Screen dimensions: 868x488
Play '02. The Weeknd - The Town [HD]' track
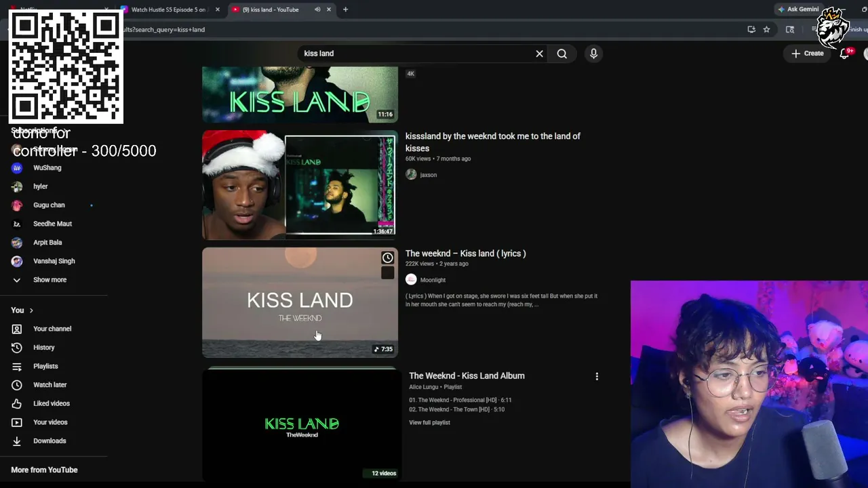tap(457, 409)
